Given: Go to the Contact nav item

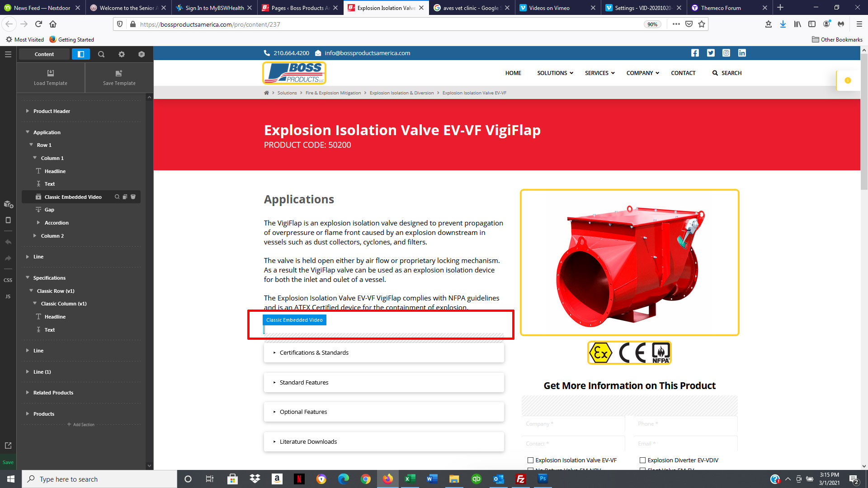Looking at the screenshot, I should click(683, 73).
